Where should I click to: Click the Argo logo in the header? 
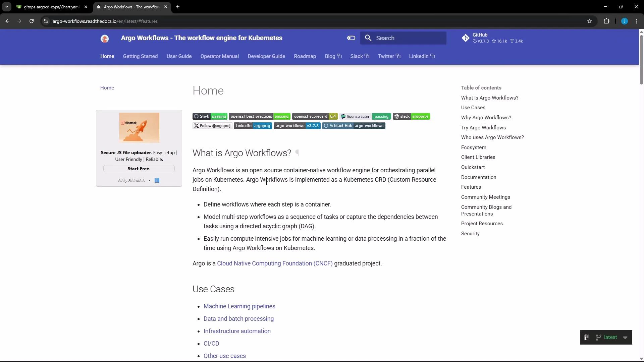[105, 39]
